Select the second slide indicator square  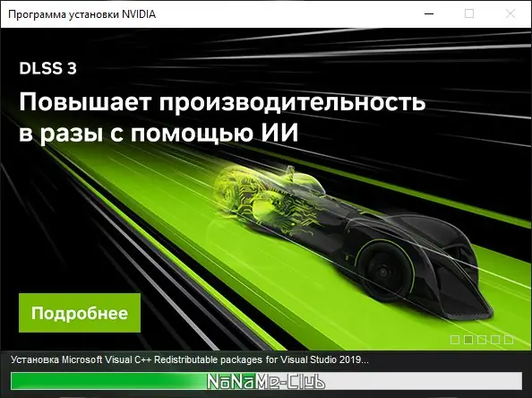468,340
